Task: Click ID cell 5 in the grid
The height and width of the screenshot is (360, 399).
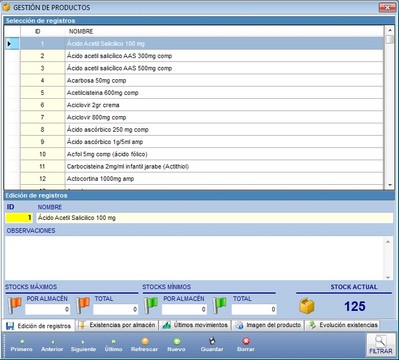Action: [x=42, y=93]
